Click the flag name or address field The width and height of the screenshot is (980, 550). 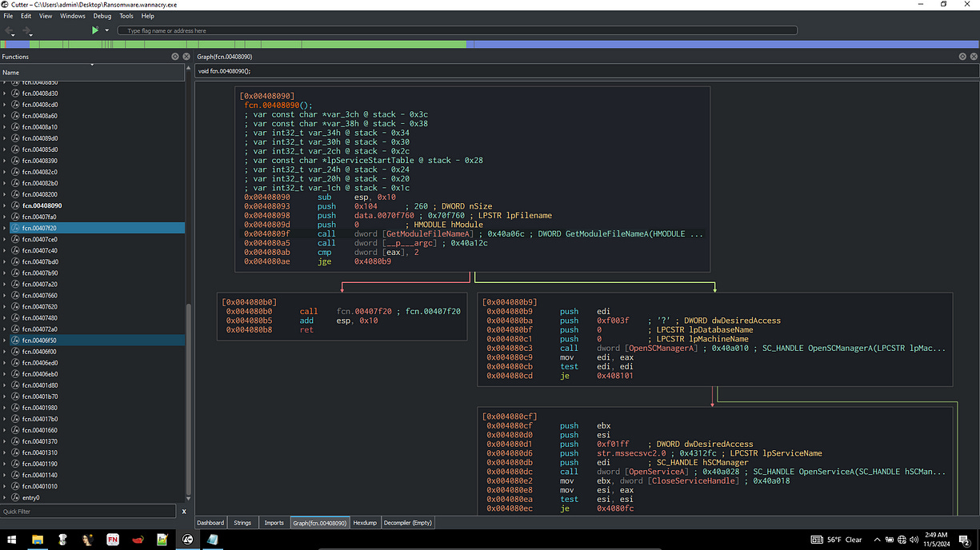pyautogui.click(x=458, y=30)
